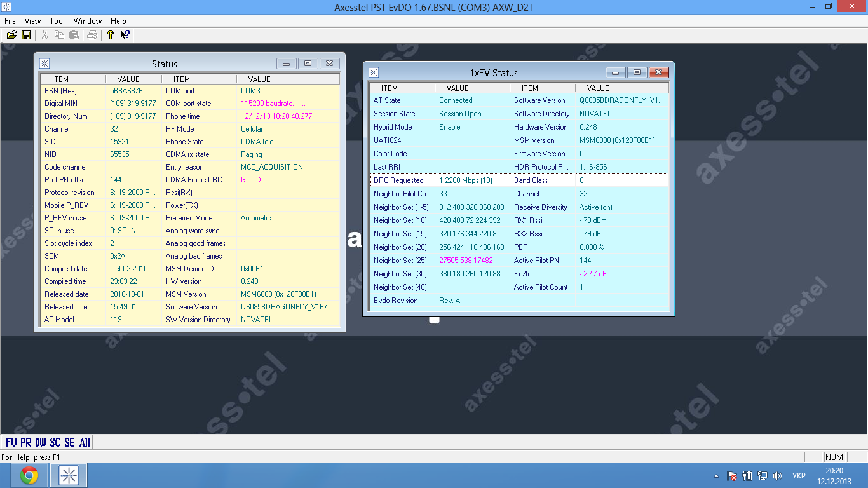This screenshot has height=488, width=868.
Task: Select the All button in bottom toolbar
Action: point(85,442)
